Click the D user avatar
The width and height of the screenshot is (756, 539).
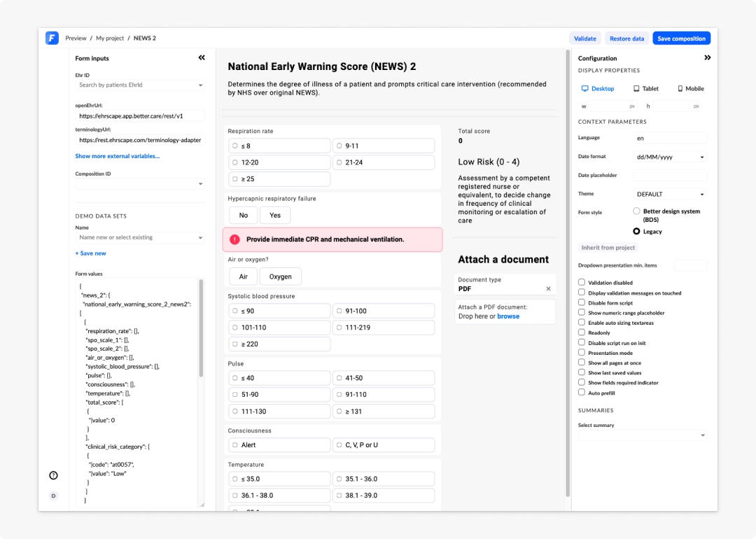(53, 496)
